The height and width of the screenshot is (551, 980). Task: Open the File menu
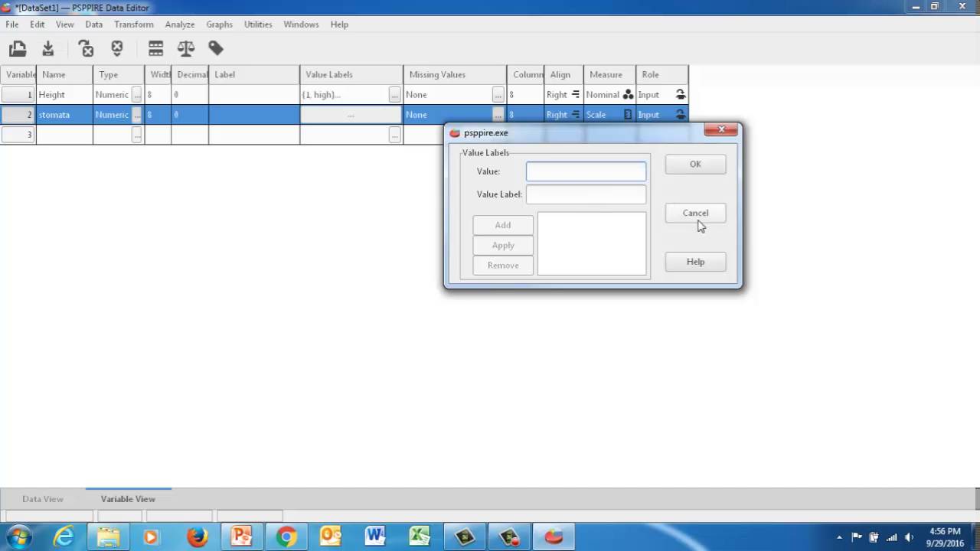(x=12, y=24)
